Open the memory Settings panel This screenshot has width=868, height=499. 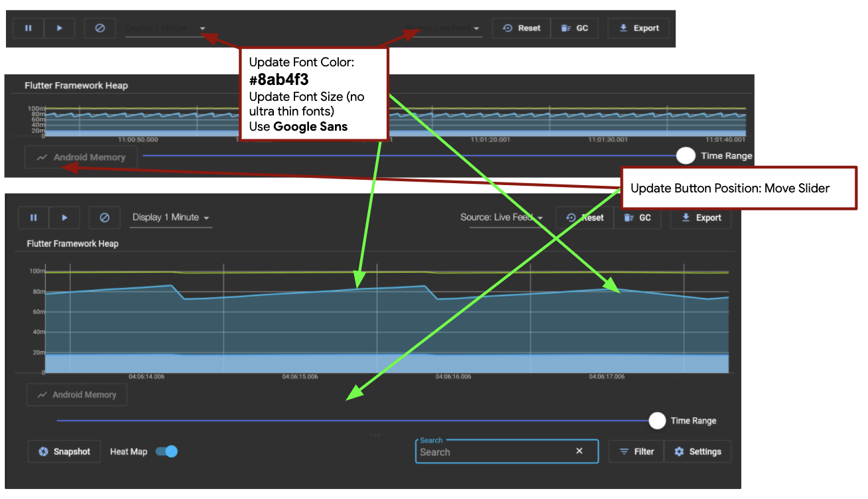[698, 451]
